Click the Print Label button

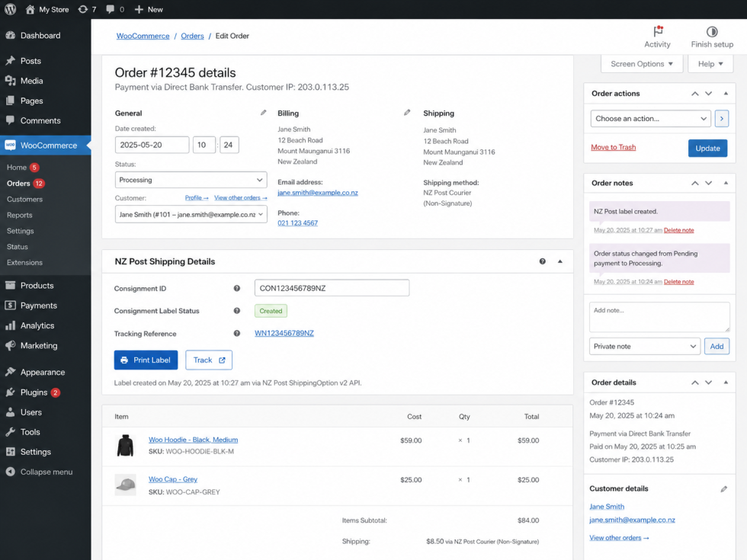(x=146, y=360)
